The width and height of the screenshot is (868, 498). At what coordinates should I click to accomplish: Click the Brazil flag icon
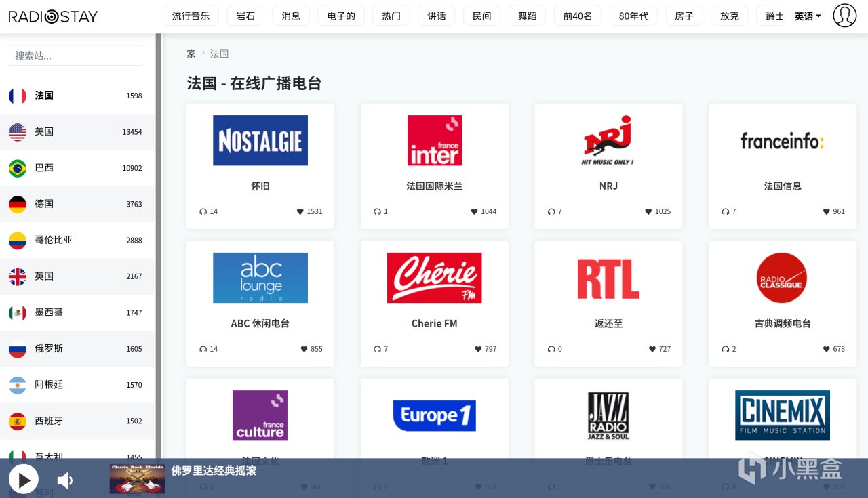[18, 168]
